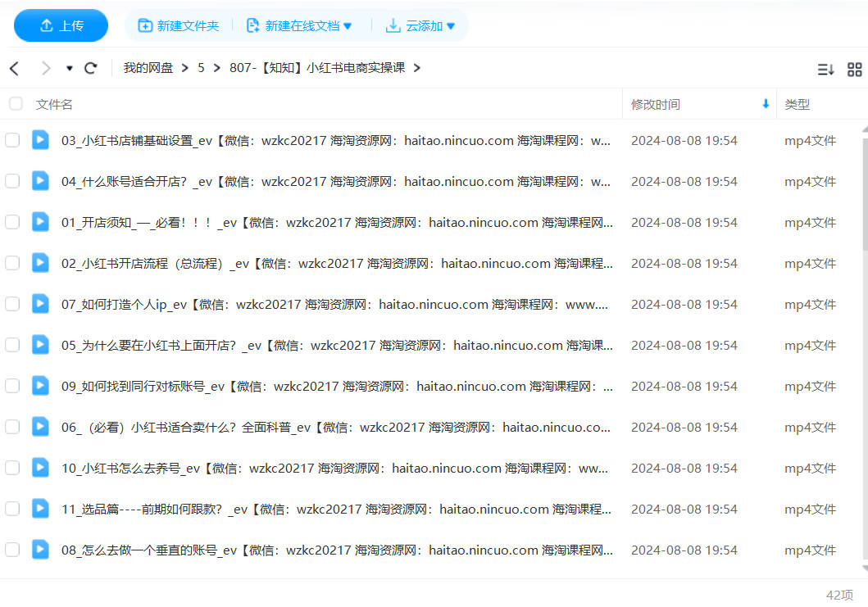Click video icon of 04_什么账号适合开店
This screenshot has width=868, height=607.
[40, 181]
